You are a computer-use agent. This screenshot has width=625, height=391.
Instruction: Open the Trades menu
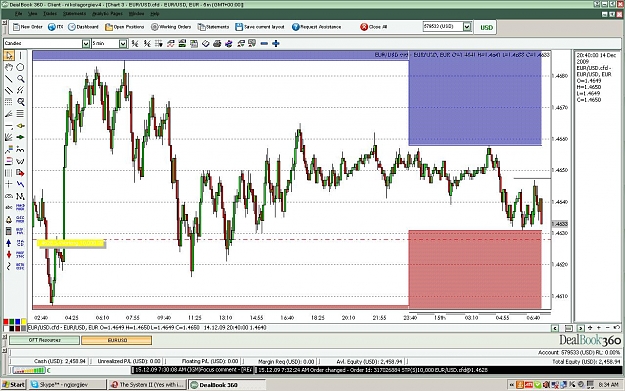pyautogui.click(x=50, y=14)
